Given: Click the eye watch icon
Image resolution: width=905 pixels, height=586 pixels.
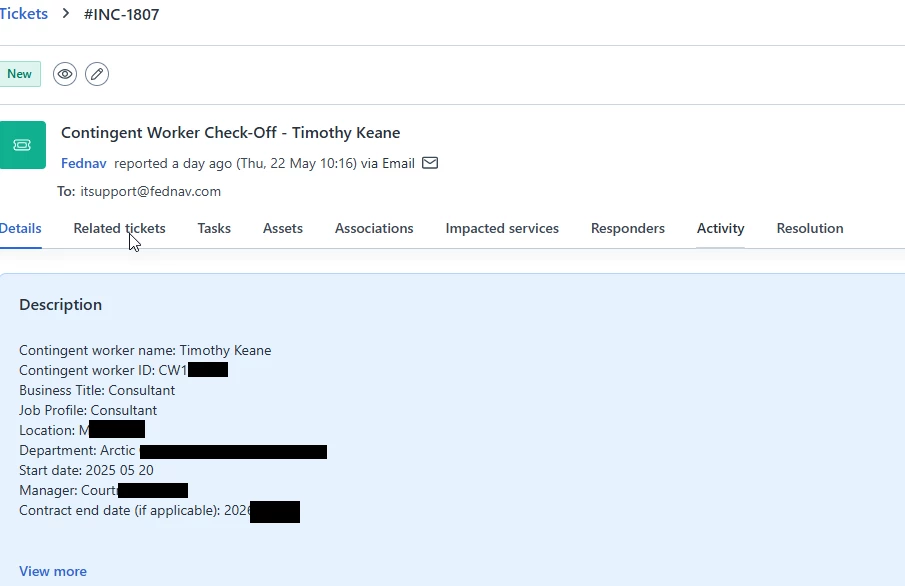Looking at the screenshot, I should [65, 74].
